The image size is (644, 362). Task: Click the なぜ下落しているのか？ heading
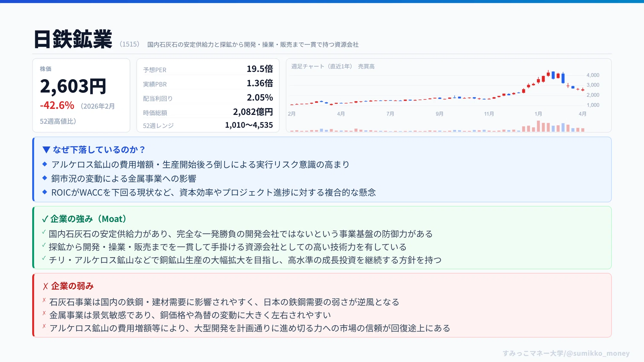click(99, 150)
